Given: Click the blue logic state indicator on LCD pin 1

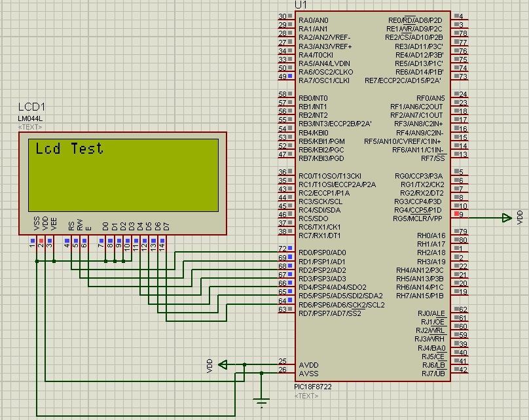Looking at the screenshot, I should 33,241.
